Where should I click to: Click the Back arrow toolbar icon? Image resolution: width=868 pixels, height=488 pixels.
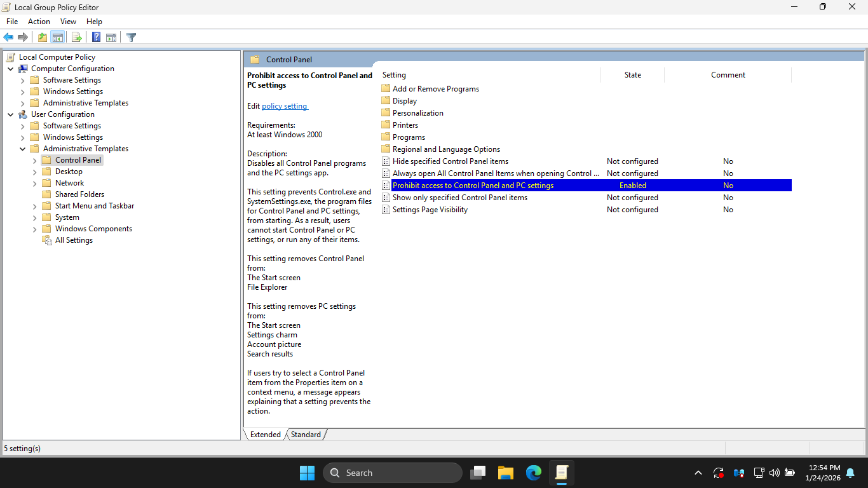pyautogui.click(x=8, y=37)
